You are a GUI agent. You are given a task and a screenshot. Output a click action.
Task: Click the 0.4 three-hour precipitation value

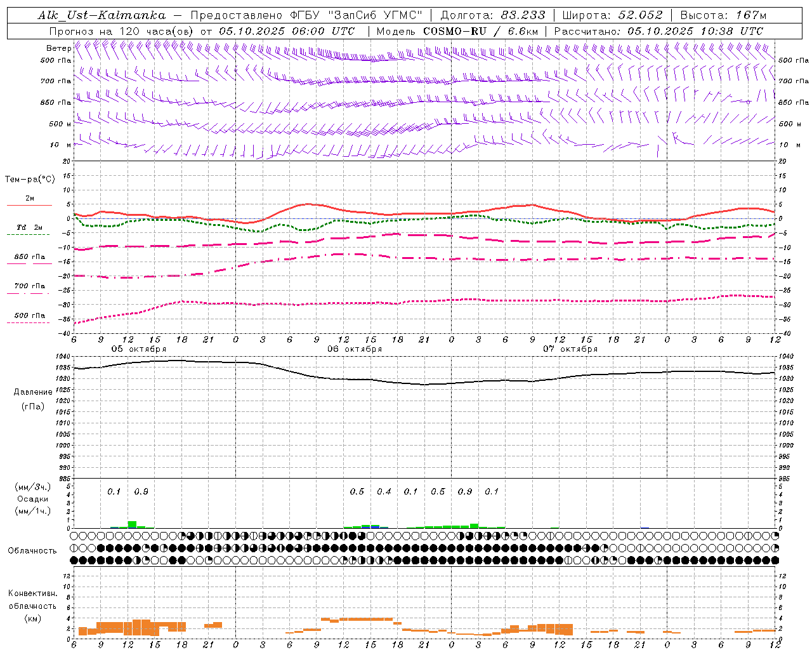point(384,492)
